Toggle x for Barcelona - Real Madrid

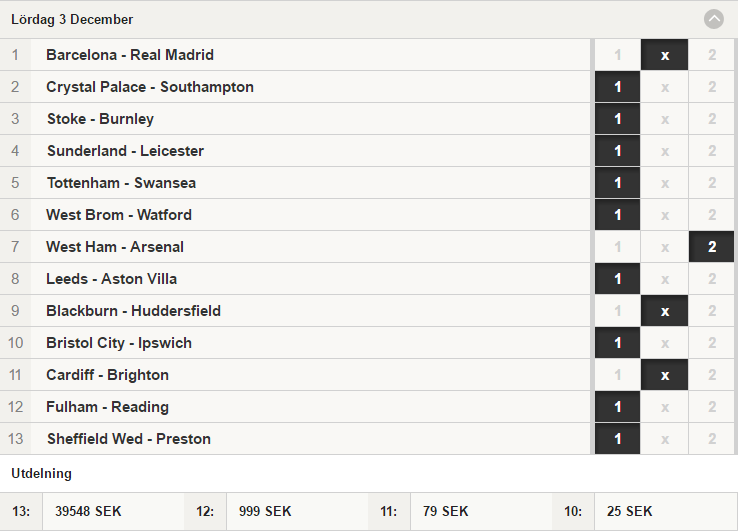click(x=665, y=55)
